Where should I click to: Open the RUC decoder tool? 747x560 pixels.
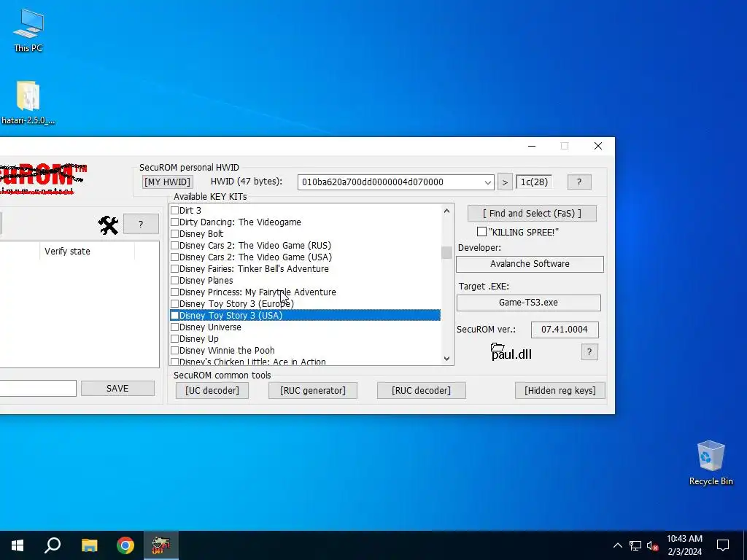coord(421,391)
